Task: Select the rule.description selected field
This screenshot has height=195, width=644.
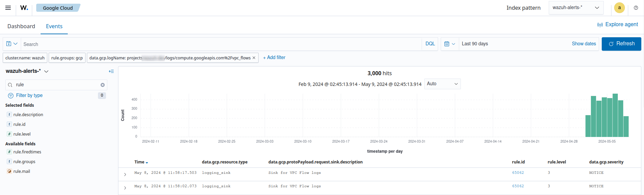Action: [x=28, y=115]
